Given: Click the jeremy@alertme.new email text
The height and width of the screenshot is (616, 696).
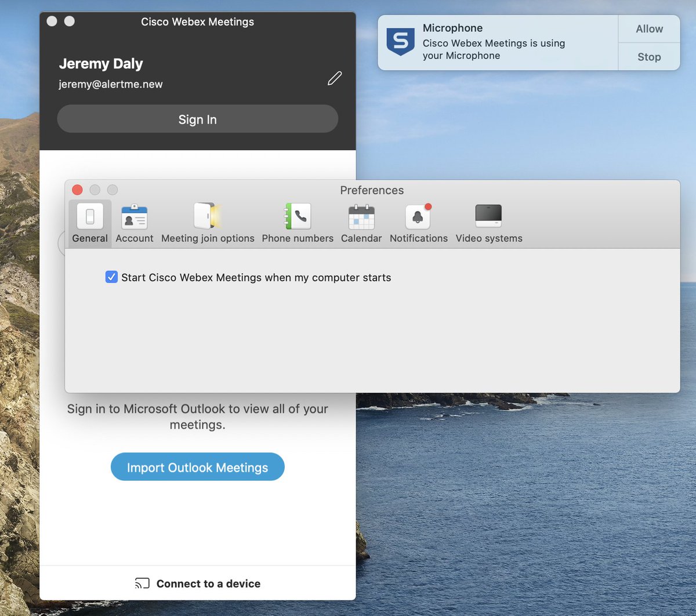Looking at the screenshot, I should (x=110, y=84).
